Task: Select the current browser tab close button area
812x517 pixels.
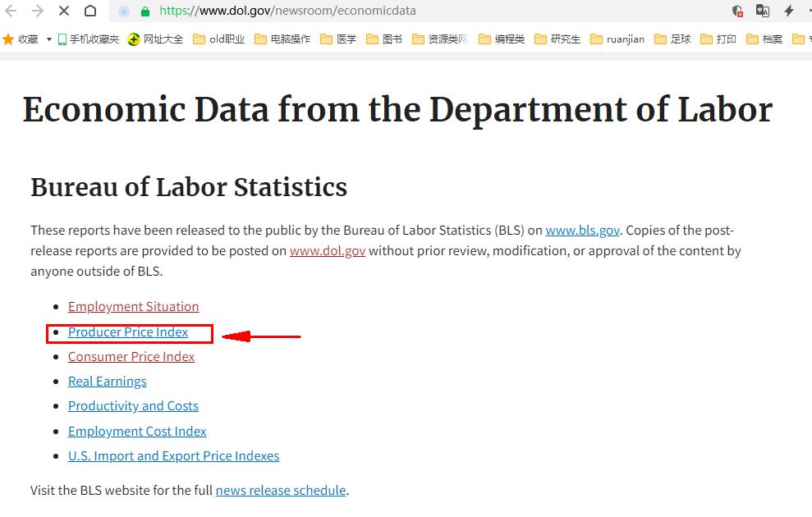Action: pyautogui.click(x=63, y=11)
